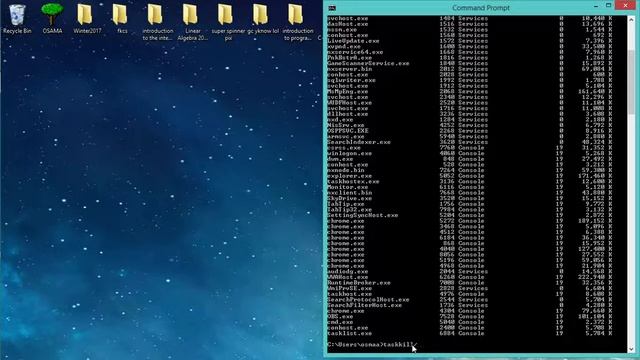Click the MsMpEng.exe process name
The width and height of the screenshot is (640, 360).
(348, 91)
